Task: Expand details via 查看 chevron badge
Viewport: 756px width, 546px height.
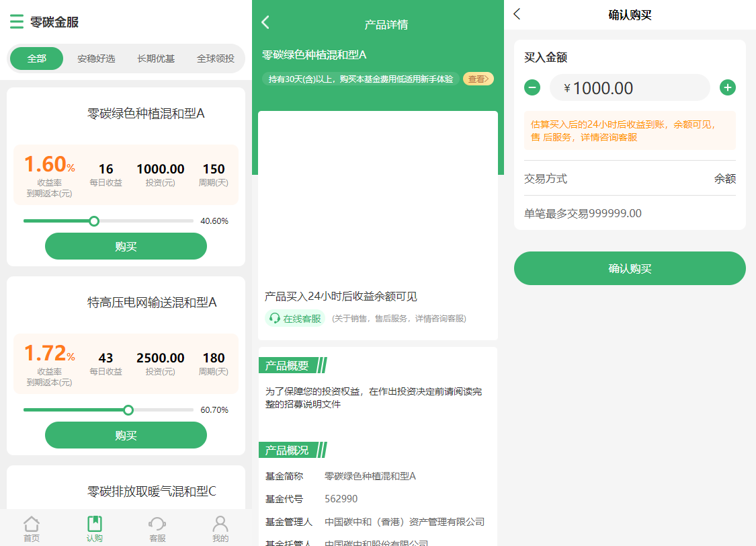Action: [x=478, y=79]
